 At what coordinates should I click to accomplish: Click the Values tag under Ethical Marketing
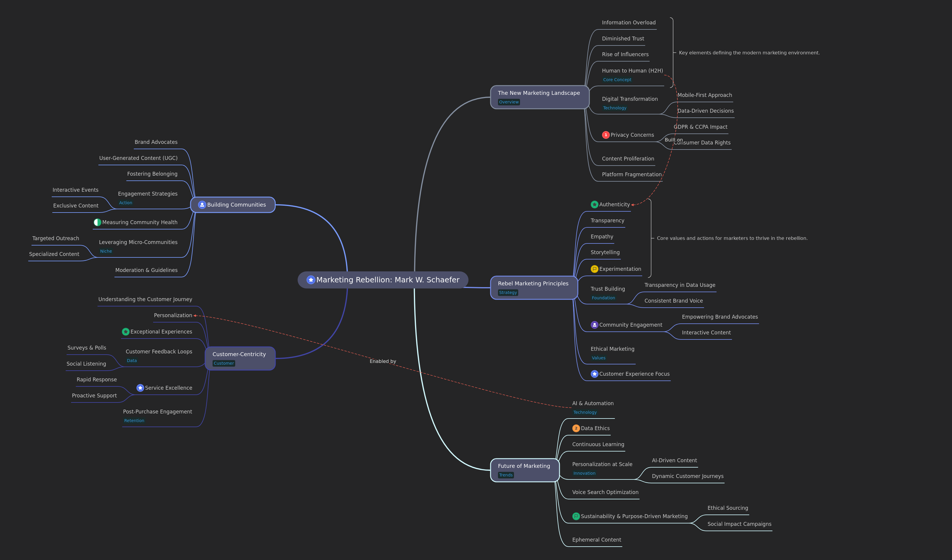pyautogui.click(x=598, y=358)
